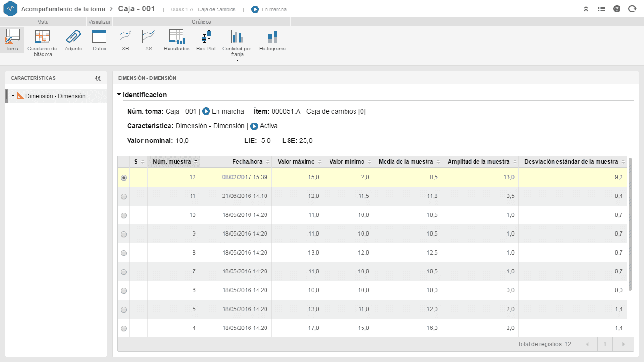Select radio button for sample 4
Viewport: 644px width, 362px height.
coord(124,329)
